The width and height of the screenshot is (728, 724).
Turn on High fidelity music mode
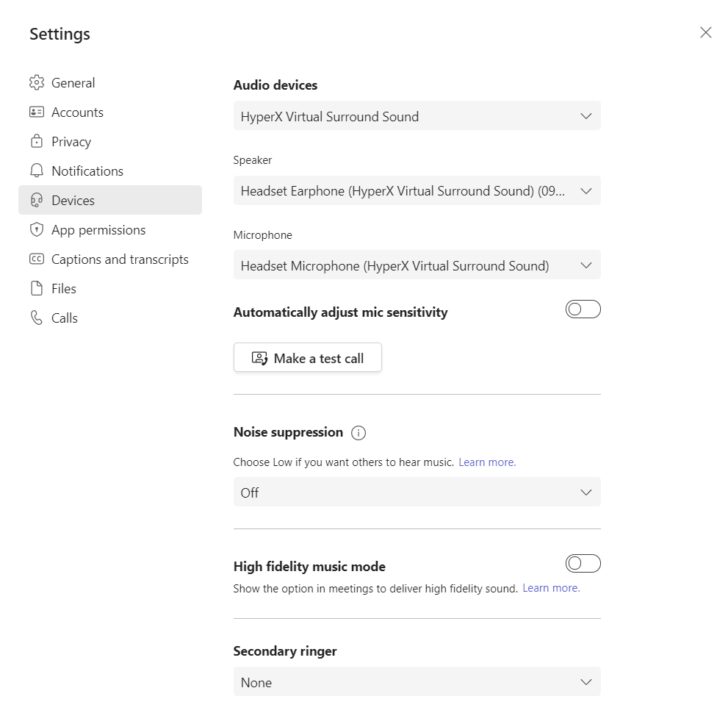coord(583,564)
